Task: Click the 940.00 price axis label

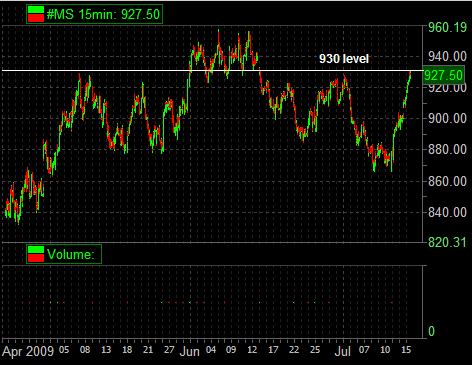Action: click(447, 57)
